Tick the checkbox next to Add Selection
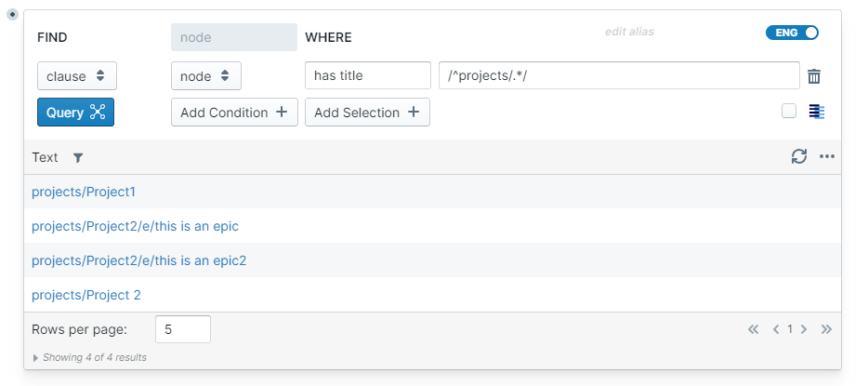This screenshot has height=386, width=868. [x=789, y=111]
